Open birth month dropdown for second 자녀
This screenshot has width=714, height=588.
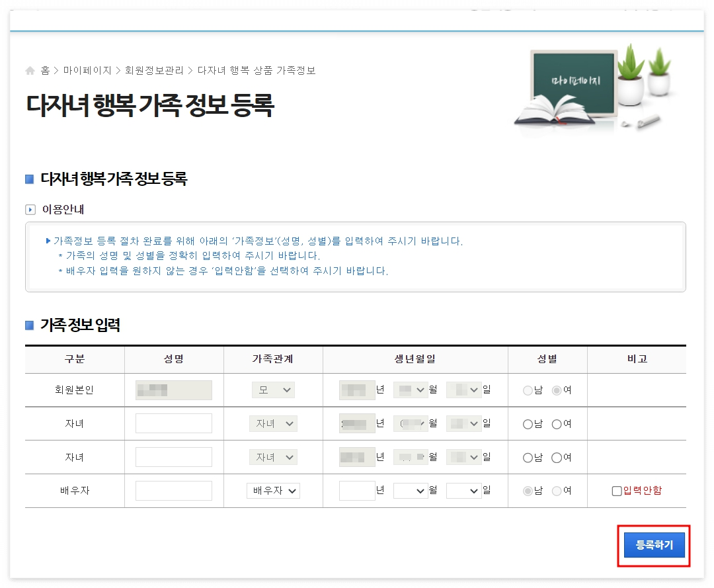tap(411, 457)
